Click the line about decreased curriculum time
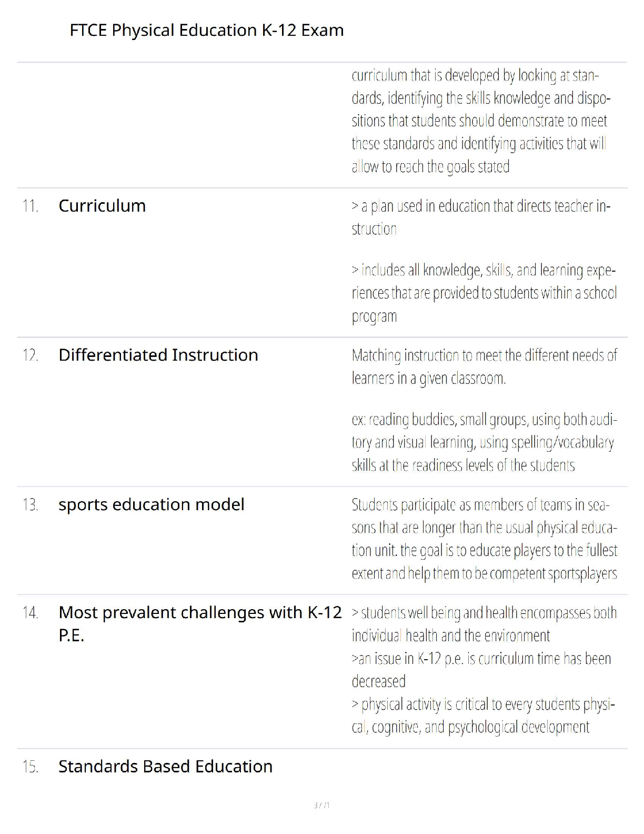Viewport: 644px width, 834px height. point(481,669)
